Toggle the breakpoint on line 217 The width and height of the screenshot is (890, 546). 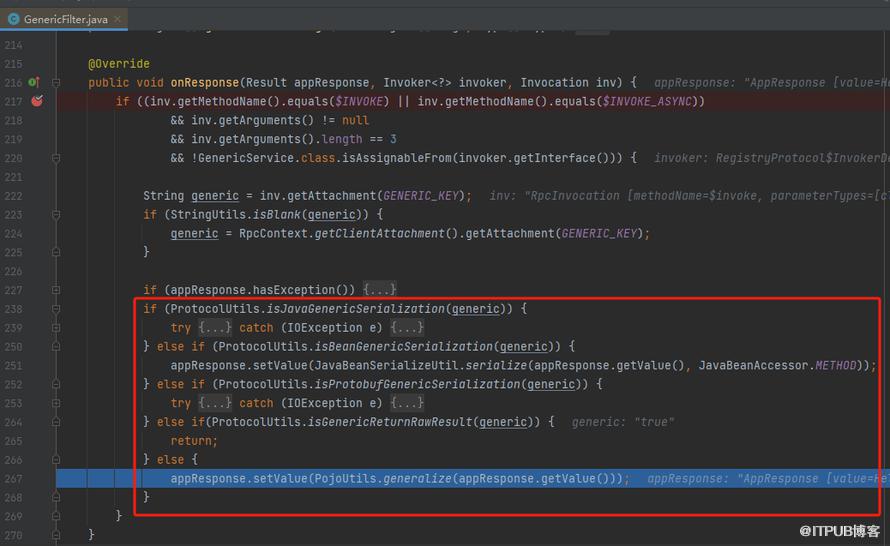[37, 101]
